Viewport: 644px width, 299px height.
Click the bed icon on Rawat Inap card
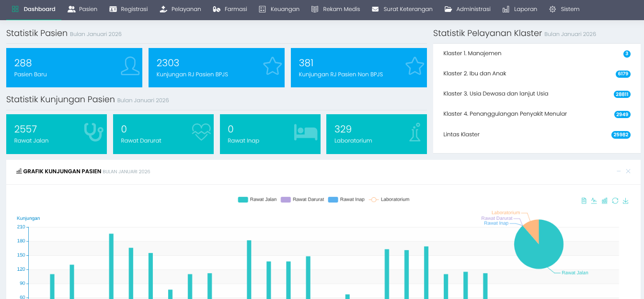[x=306, y=132]
